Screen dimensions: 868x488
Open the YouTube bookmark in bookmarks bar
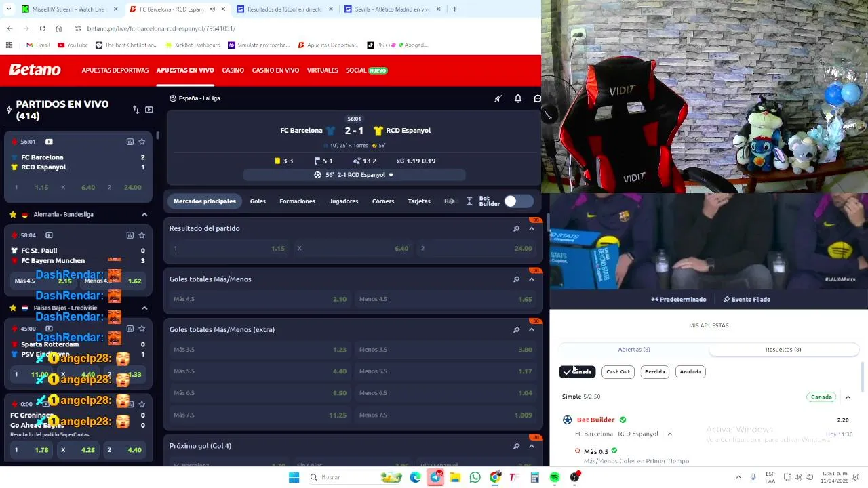coord(73,45)
